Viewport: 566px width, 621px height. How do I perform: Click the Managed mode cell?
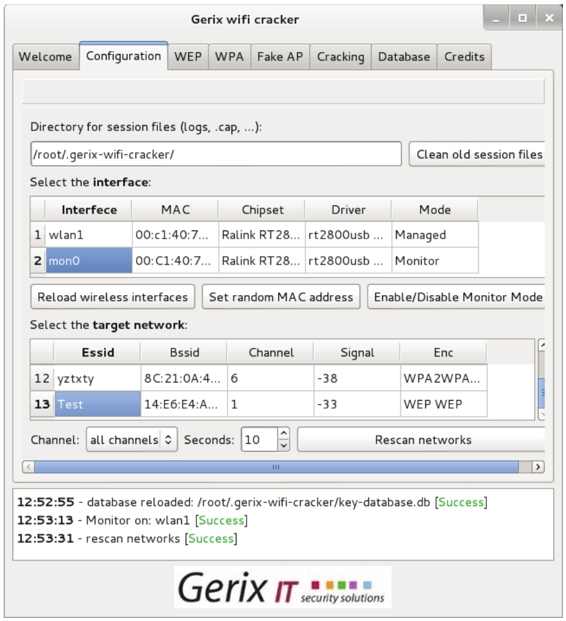[x=435, y=235]
